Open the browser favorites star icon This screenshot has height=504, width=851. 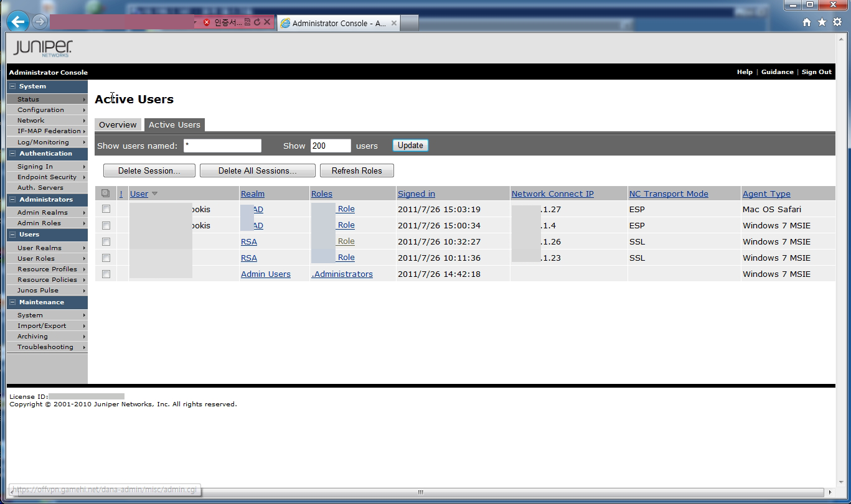(x=822, y=22)
